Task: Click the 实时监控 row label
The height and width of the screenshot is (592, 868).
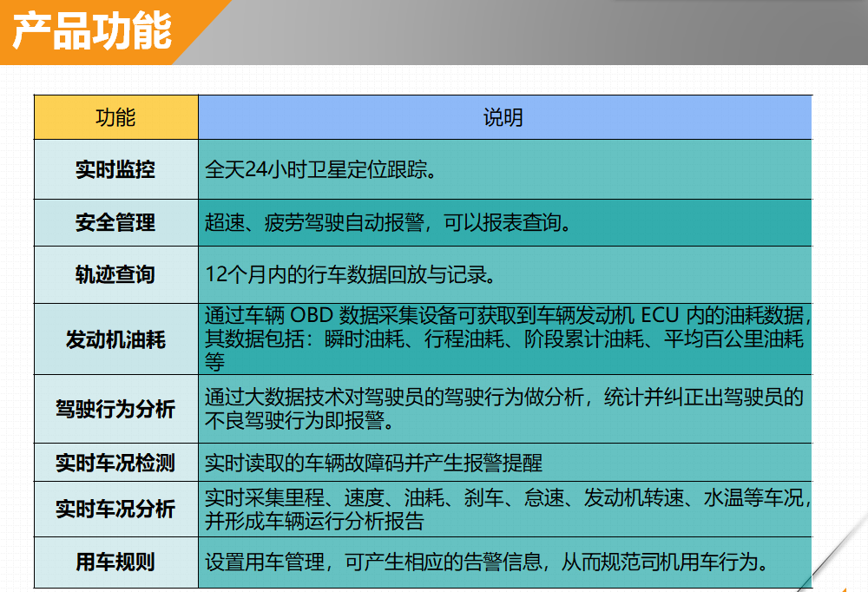Action: point(116,169)
